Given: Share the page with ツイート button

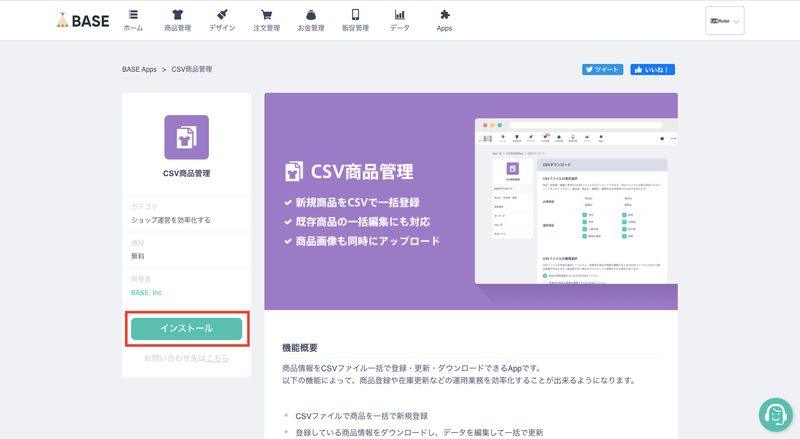Looking at the screenshot, I should pyautogui.click(x=603, y=69).
